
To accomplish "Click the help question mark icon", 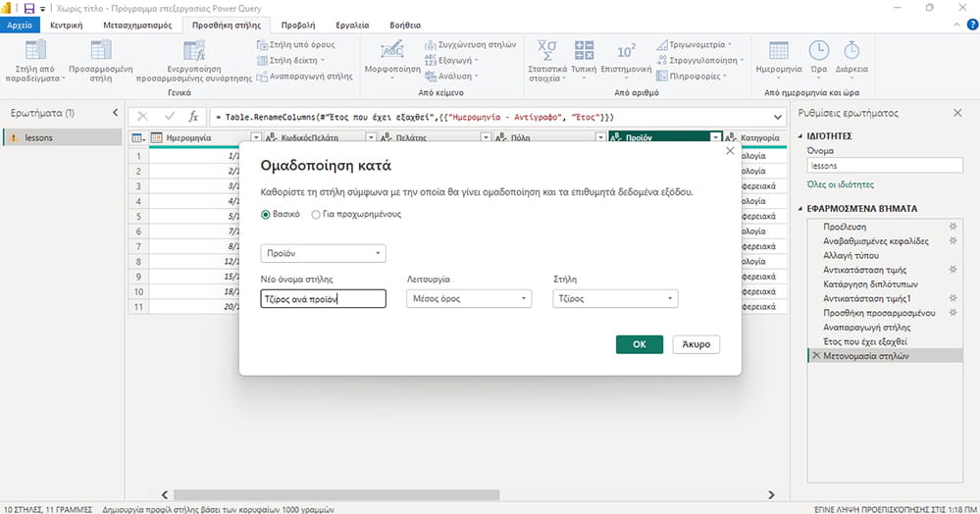I will coord(972,25).
